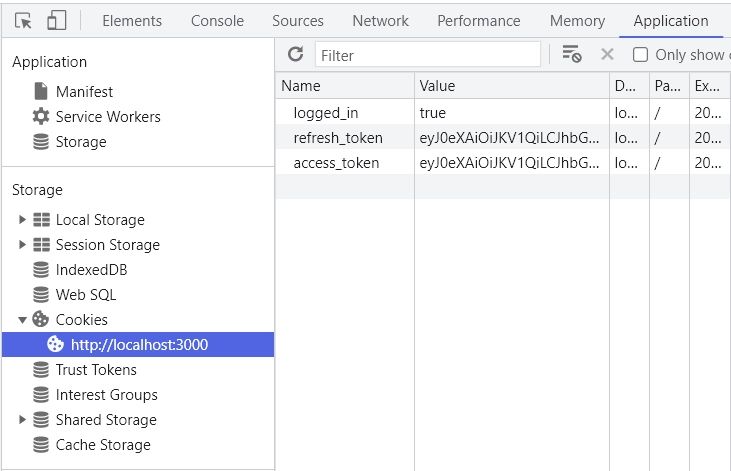Open Manifest in the sidebar
Viewport: 731px width, 471px height.
point(84,92)
